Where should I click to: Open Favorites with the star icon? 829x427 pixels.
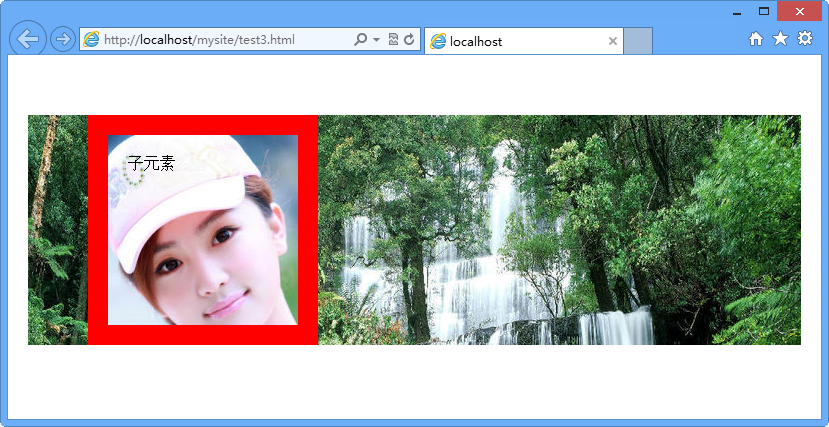(x=780, y=39)
